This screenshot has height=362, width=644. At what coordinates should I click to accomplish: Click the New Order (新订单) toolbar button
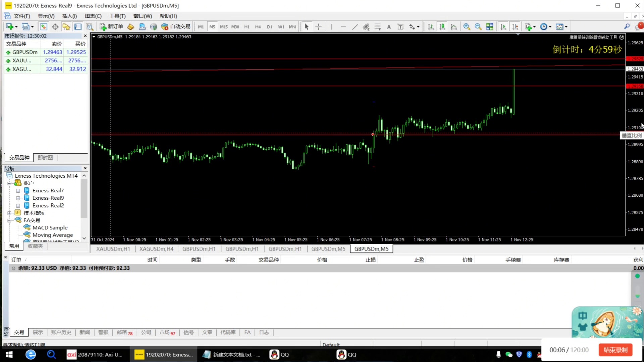pyautogui.click(x=112, y=27)
